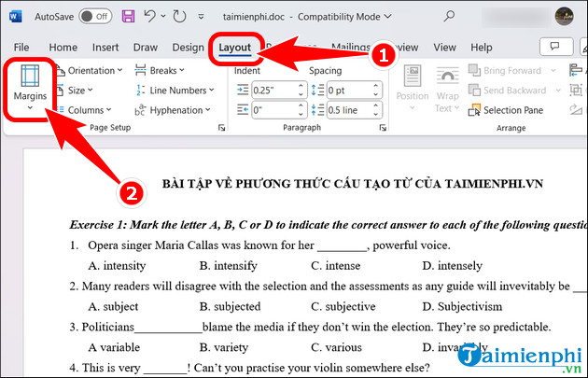Click the search magnifier icon
Screen dimensions: 588x378
pos(449,16)
